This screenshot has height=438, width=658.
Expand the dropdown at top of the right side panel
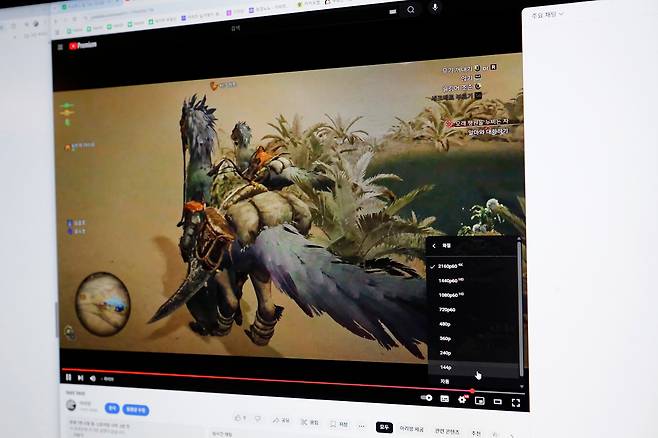click(x=548, y=14)
